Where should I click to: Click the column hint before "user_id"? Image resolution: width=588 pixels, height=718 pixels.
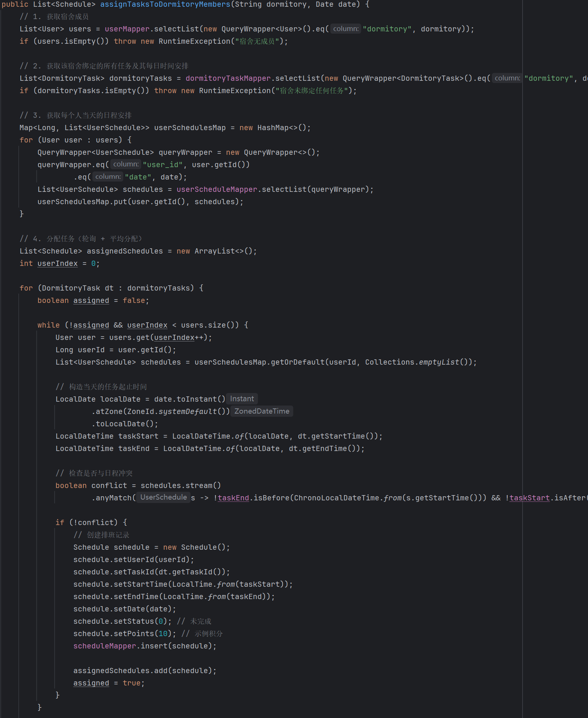[126, 164]
